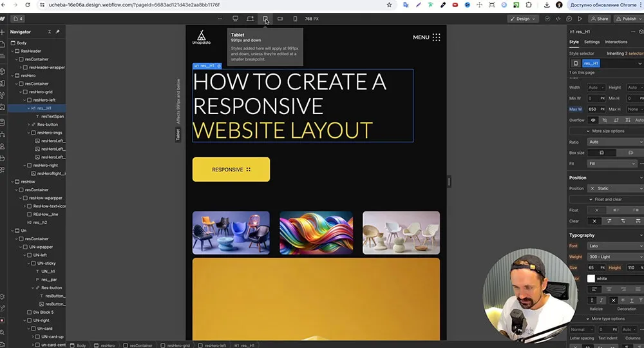Set overflow to scroll icon

click(x=616, y=121)
